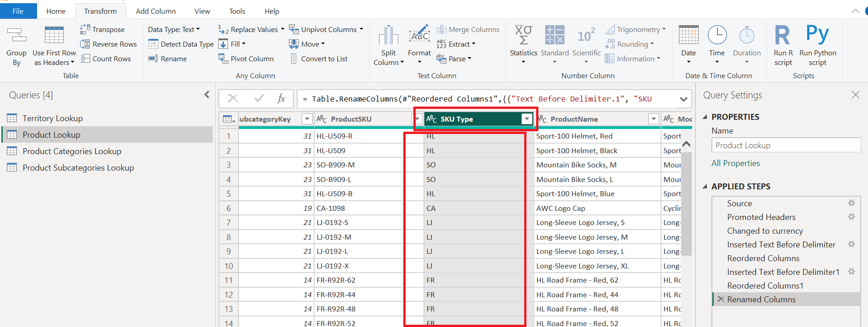868x327 pixels.
Task: Open the Data Type: Text dropdown
Action: pos(174,29)
